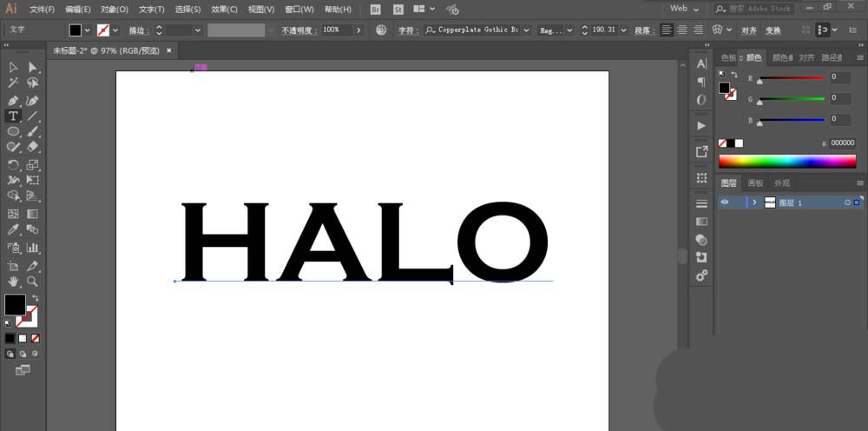This screenshot has height=431, width=868.
Task: Open the 窗口(W) menu
Action: click(299, 10)
